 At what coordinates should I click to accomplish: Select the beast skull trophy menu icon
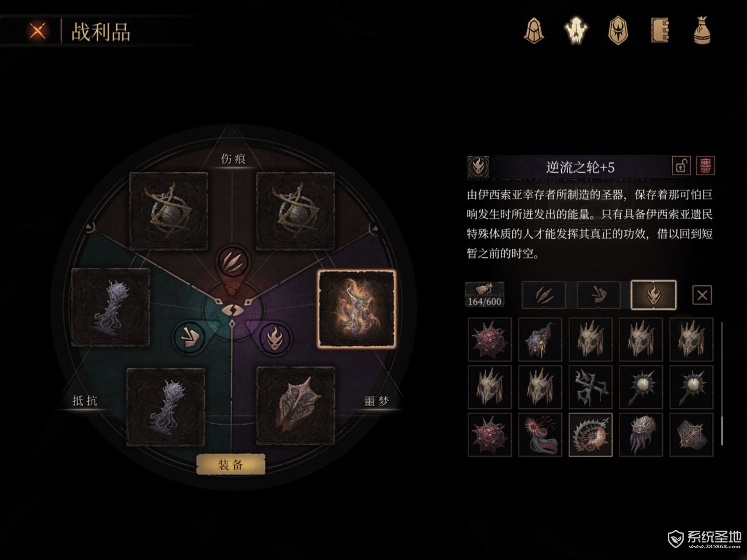576,30
